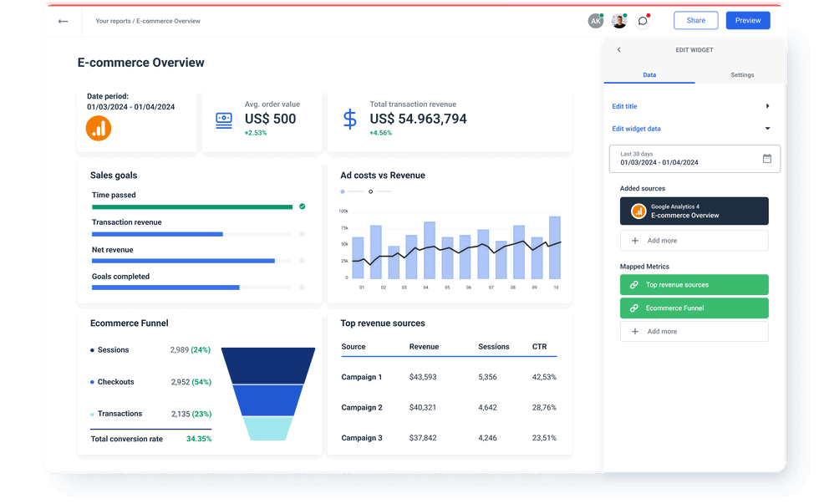
Task: Switch to the Settings tab
Action: pyautogui.click(x=741, y=74)
